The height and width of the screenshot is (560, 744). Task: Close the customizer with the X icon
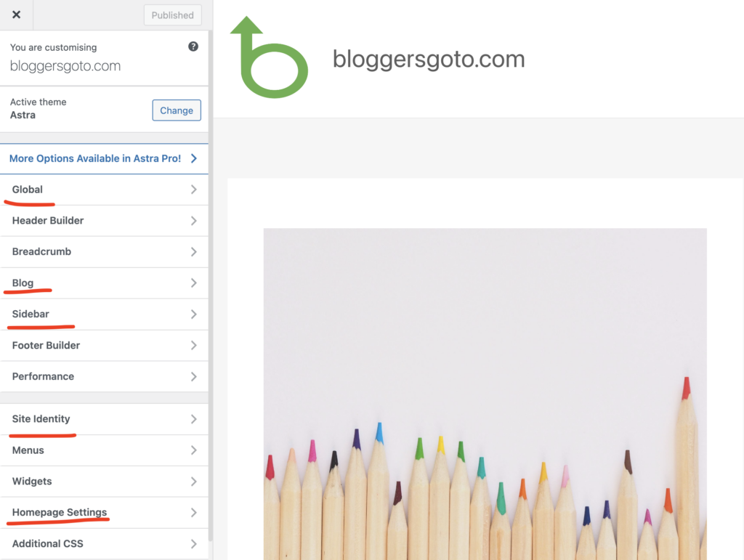[16, 15]
